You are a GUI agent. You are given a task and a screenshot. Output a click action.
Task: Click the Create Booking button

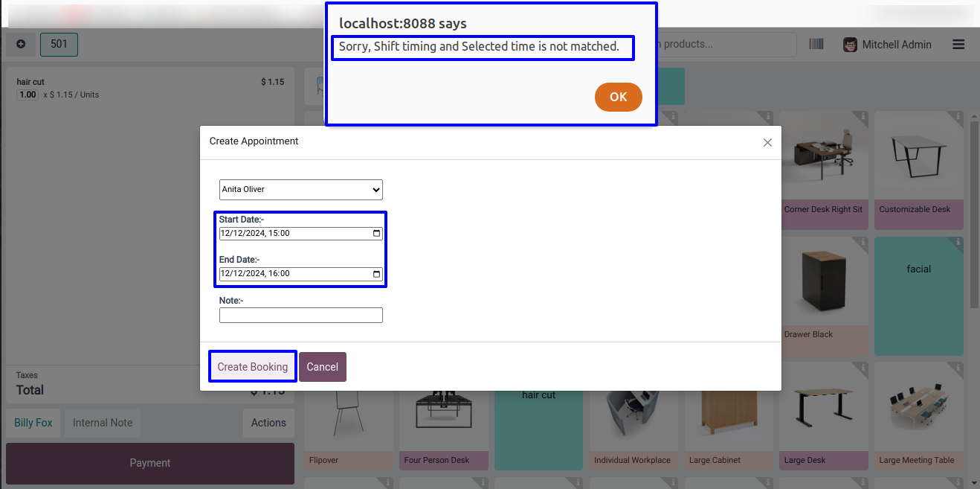(253, 367)
